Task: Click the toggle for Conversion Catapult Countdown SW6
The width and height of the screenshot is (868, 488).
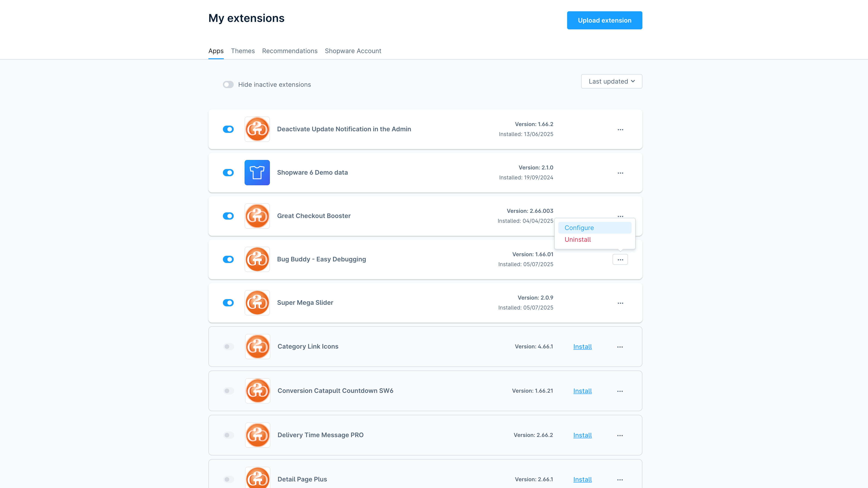Action: pos(229,391)
